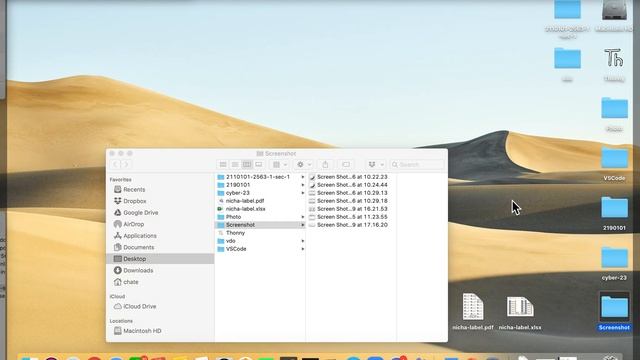This screenshot has width=640, height=360.
Task: Expand the Photo folder arrow
Action: (x=302, y=217)
